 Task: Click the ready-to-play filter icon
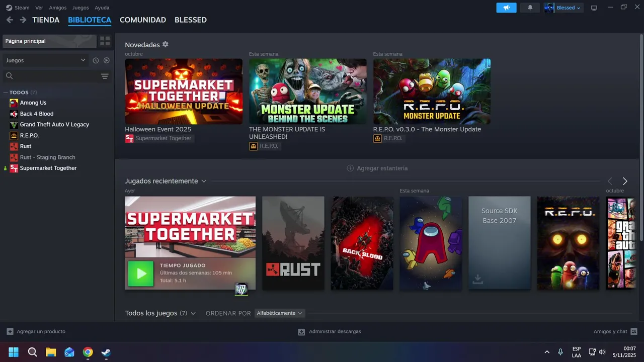pos(106,60)
